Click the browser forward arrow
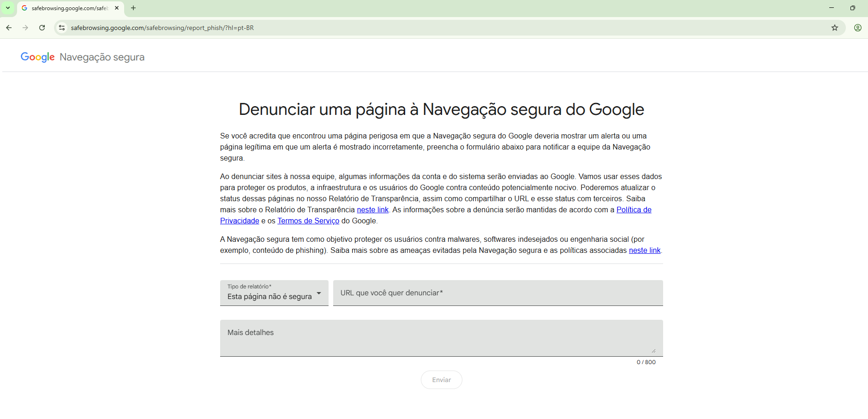 point(25,28)
